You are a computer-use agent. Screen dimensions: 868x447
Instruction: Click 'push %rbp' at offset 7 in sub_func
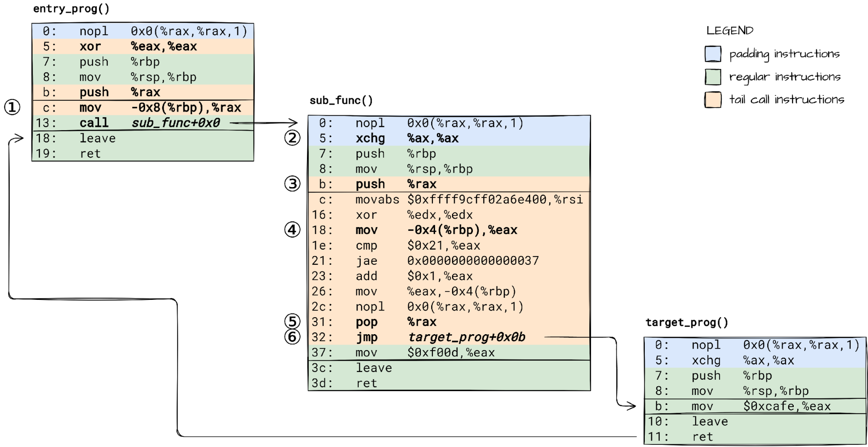(449, 154)
